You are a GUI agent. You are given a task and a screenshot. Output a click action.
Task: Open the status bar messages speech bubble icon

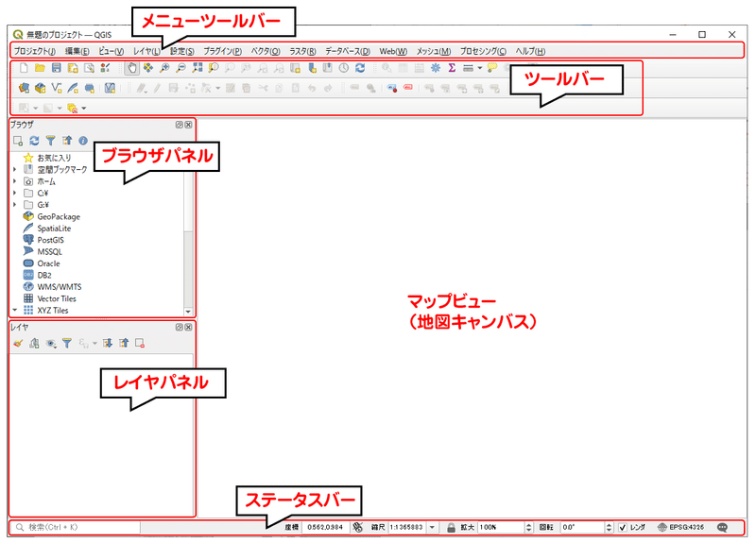click(722, 527)
